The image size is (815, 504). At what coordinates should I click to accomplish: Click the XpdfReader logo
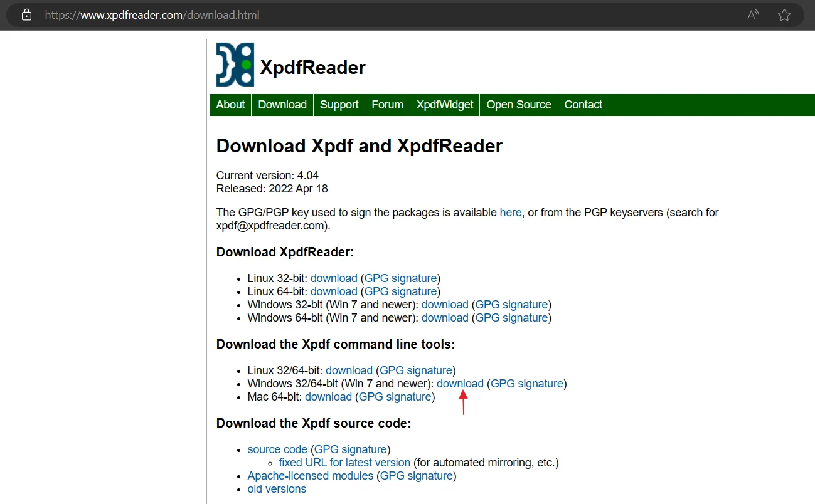(234, 63)
